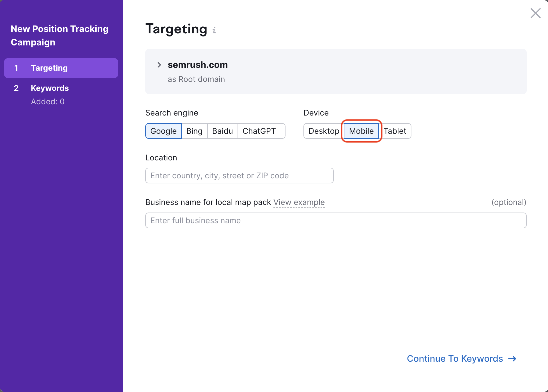This screenshot has width=548, height=392.
Task: Open the View example link
Action: [299, 202]
